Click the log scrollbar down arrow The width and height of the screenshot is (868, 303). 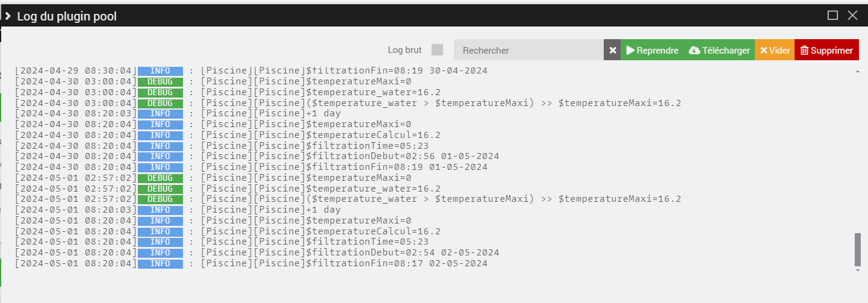coord(858,270)
